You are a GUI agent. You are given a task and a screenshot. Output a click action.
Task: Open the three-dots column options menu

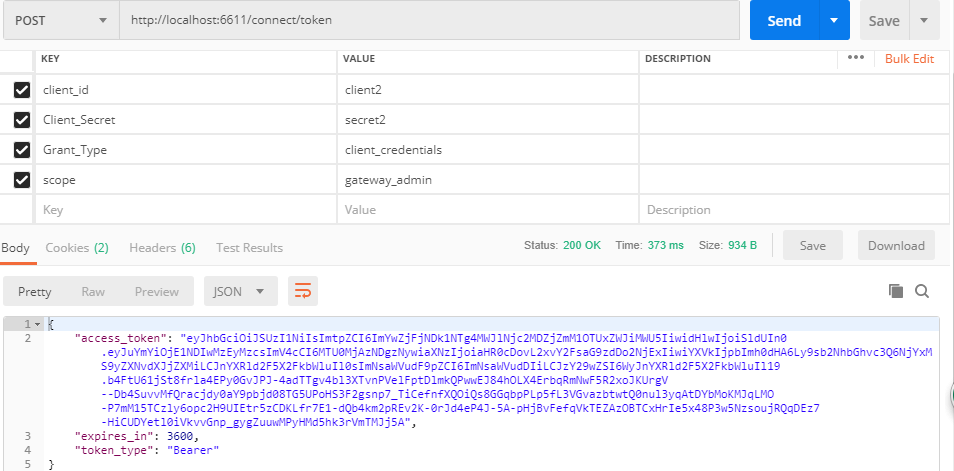click(x=856, y=58)
